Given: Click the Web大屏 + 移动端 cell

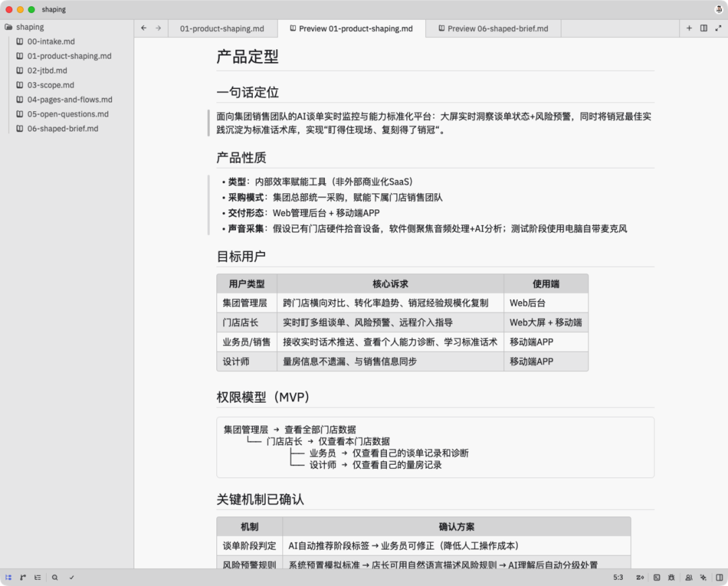Looking at the screenshot, I should click(x=545, y=323).
